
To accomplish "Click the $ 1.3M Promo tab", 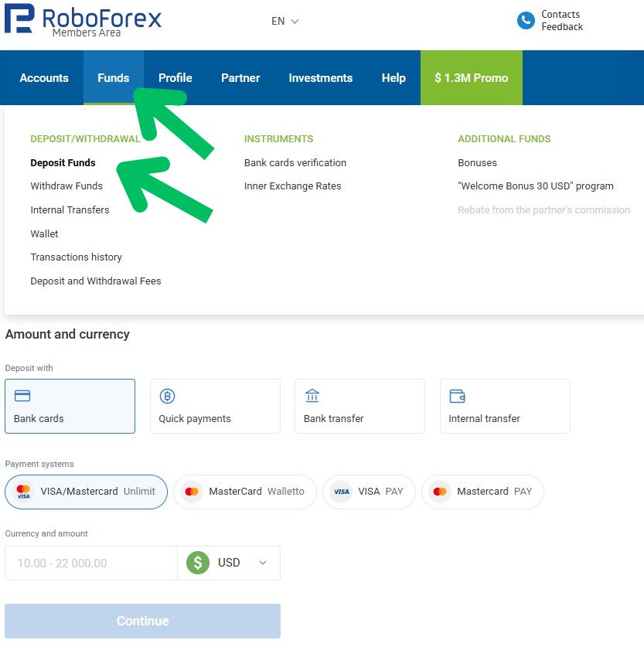I will point(471,78).
